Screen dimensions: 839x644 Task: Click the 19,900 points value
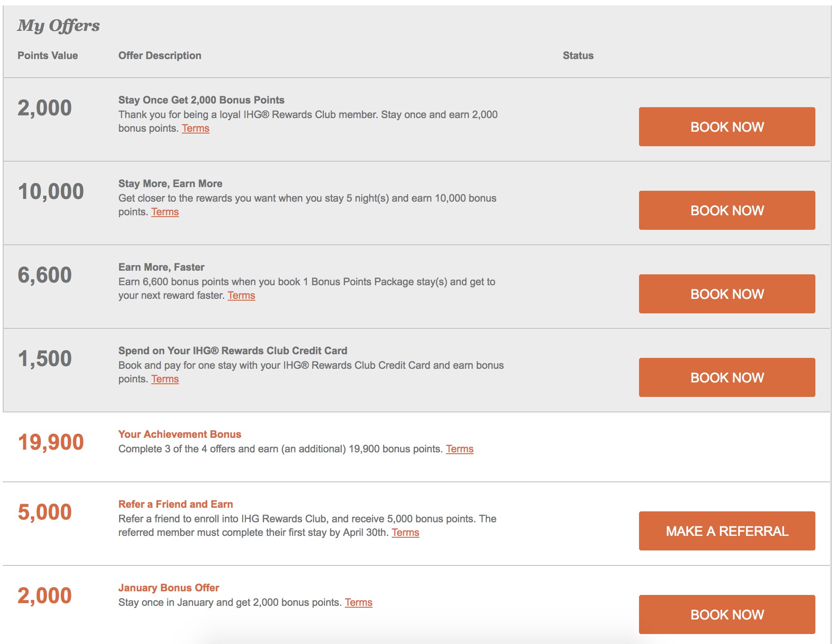(50, 442)
